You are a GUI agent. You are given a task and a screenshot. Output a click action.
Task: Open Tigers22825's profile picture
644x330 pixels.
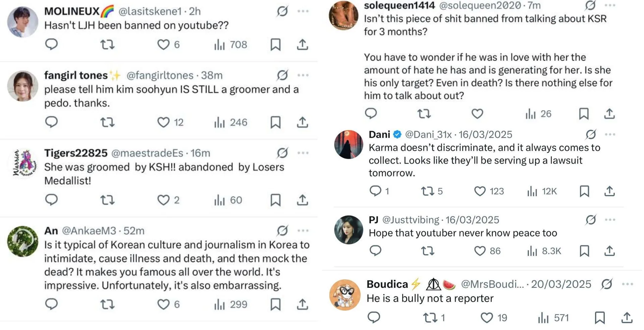[23, 163]
